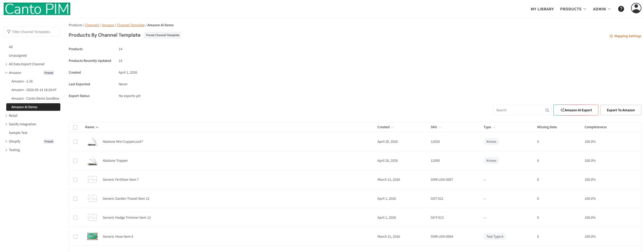
Task: Open product name Generic Hedge Trimmer Item 13
Action: pyautogui.click(x=126, y=218)
